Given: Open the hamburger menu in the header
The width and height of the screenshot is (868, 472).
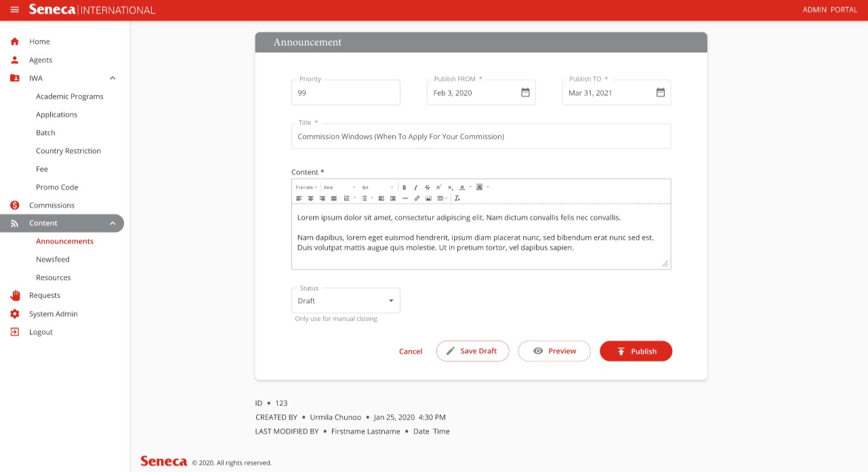Looking at the screenshot, I should tap(15, 9).
